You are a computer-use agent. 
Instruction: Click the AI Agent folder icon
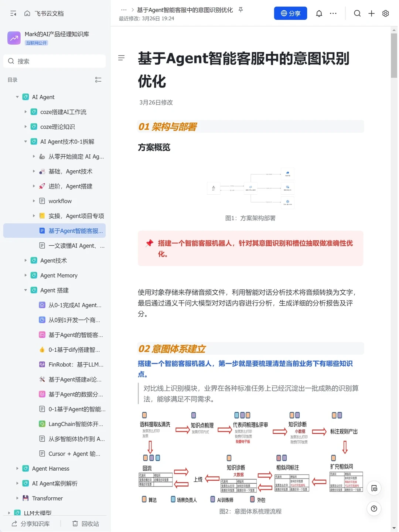[26, 97]
